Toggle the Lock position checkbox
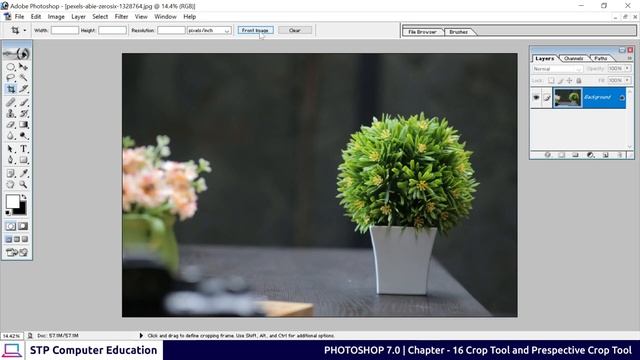The image size is (640, 360). [569, 80]
